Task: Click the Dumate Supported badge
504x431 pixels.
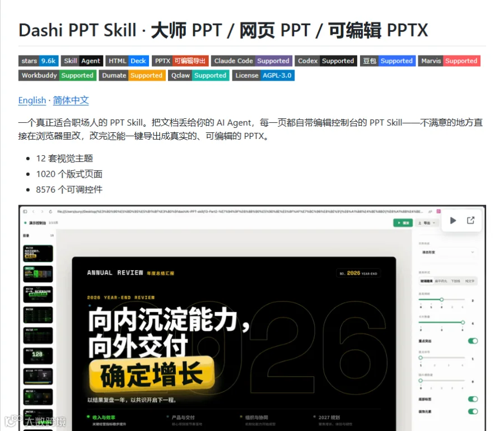Action: pyautogui.click(x=132, y=75)
